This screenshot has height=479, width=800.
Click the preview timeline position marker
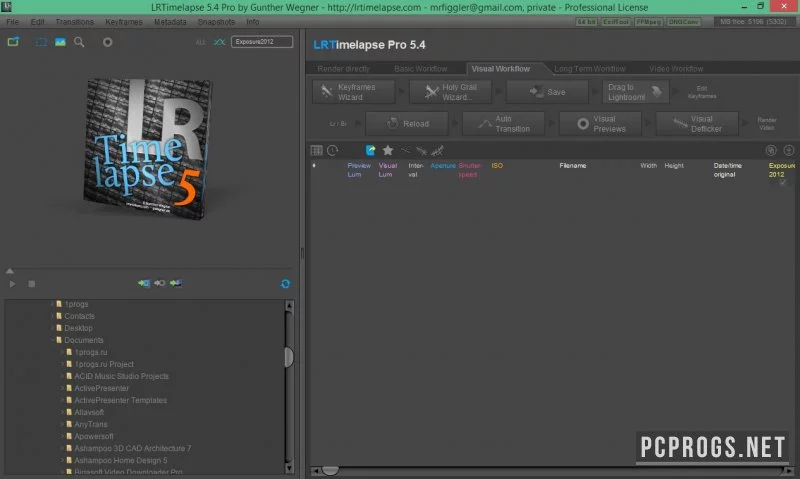coord(10,271)
